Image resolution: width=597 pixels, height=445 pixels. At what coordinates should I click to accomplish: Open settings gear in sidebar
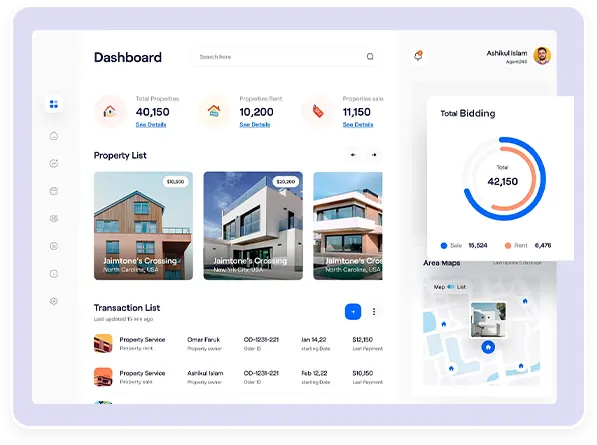[x=54, y=301]
